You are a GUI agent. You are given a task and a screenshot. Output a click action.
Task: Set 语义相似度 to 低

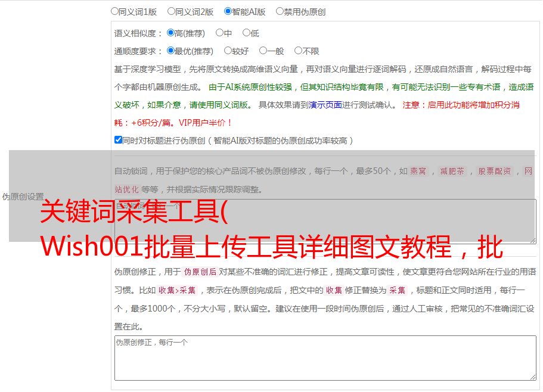(246, 33)
